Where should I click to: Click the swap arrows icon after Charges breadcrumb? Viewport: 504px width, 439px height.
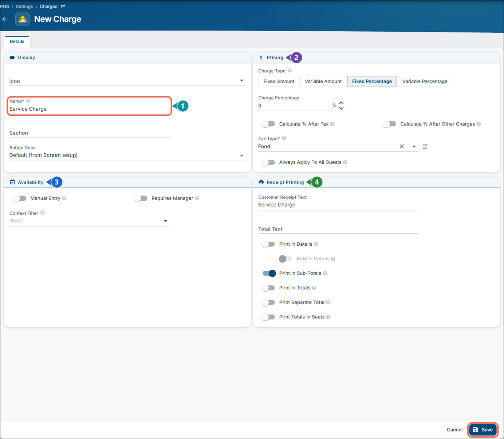click(63, 6)
